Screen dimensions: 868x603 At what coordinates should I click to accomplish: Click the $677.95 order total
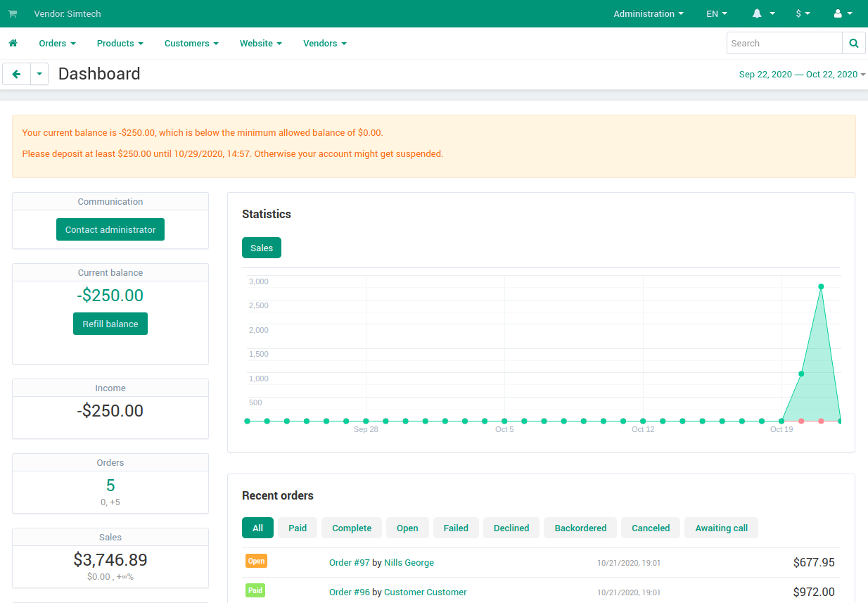(x=814, y=563)
